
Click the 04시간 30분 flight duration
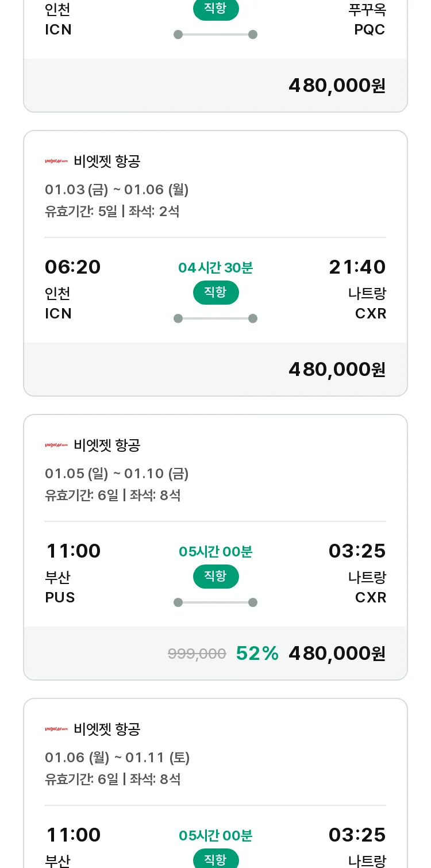[x=215, y=268]
